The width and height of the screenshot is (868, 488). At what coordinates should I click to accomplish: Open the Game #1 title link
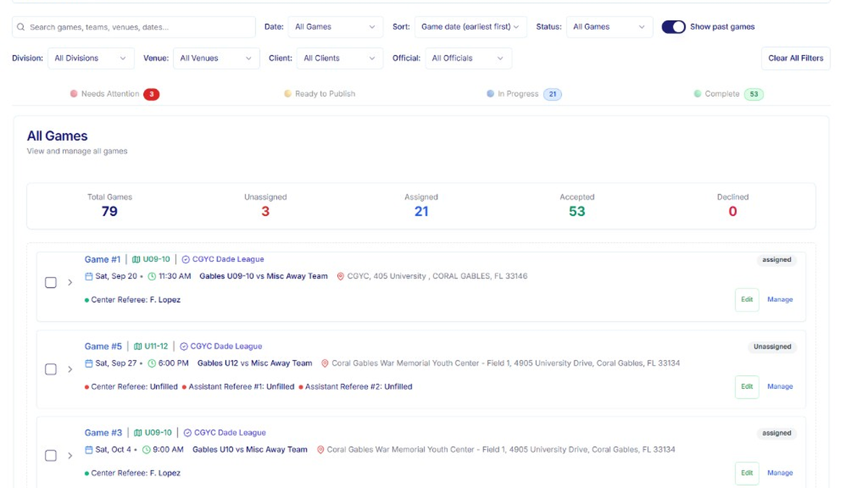pos(103,260)
